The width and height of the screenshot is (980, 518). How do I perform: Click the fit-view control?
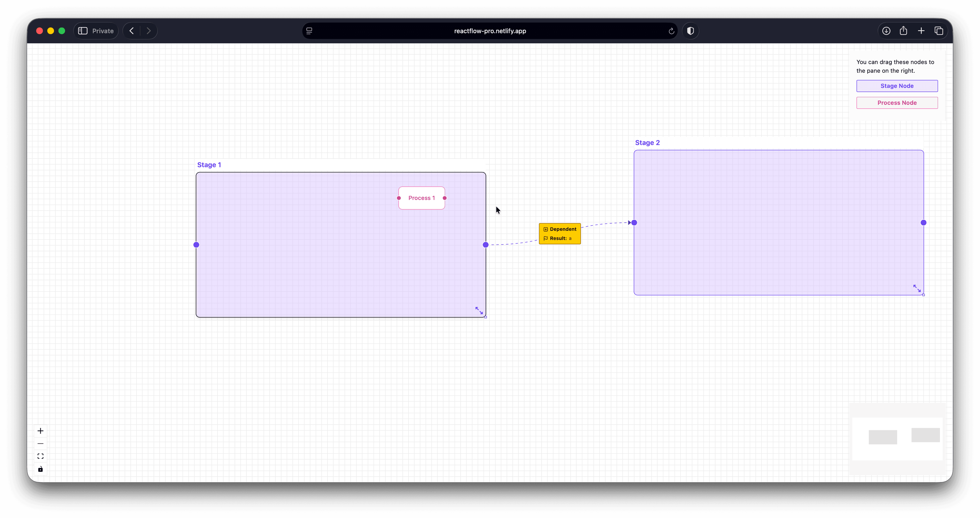click(40, 456)
